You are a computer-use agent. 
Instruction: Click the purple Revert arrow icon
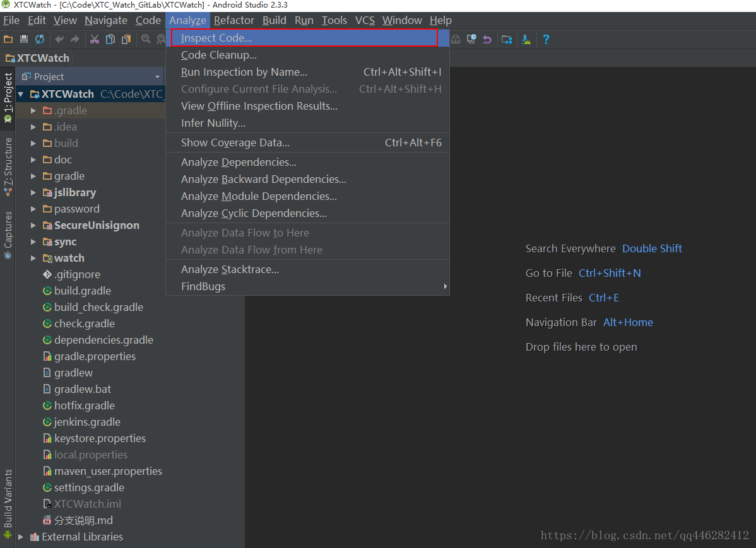tap(487, 40)
